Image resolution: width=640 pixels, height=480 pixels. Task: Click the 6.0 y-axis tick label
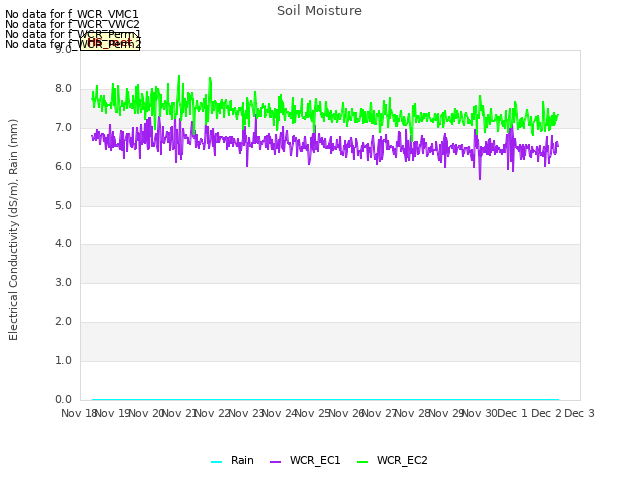click(63, 167)
